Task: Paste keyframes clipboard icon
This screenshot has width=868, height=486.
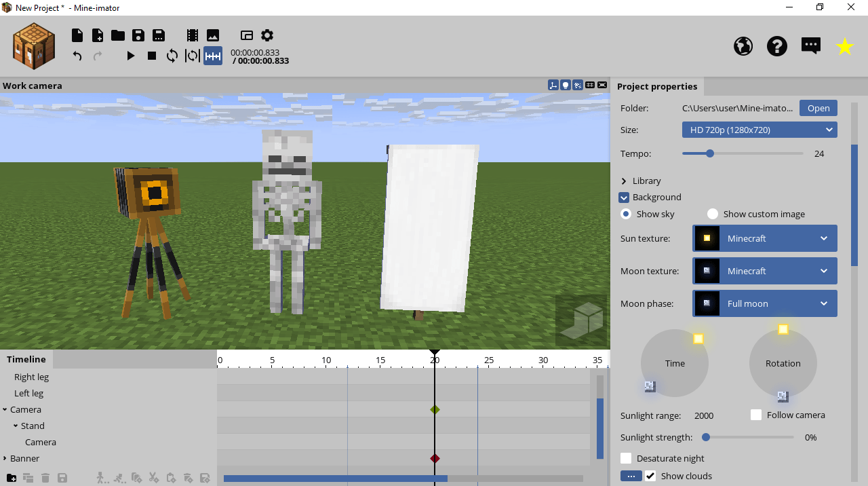Action: pyautogui.click(x=171, y=478)
